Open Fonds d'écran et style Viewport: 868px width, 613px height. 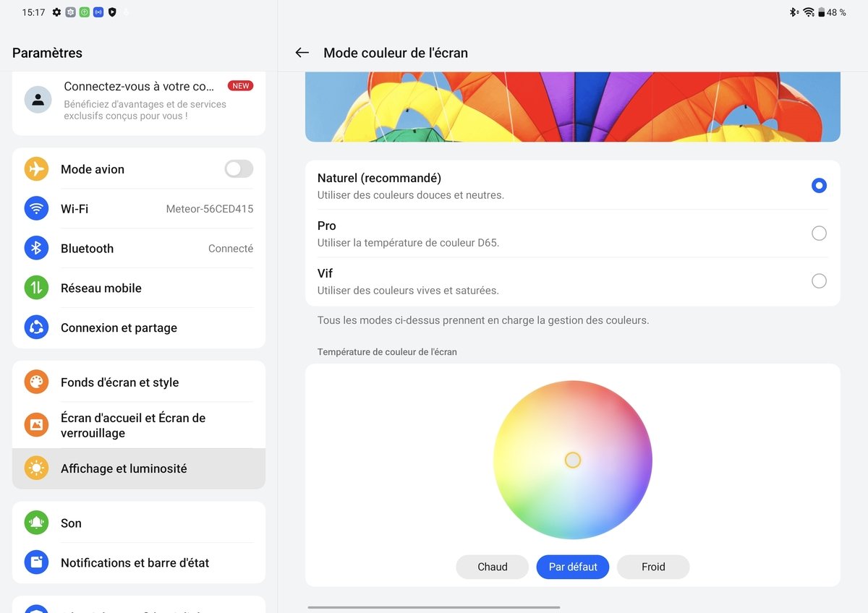click(x=139, y=382)
